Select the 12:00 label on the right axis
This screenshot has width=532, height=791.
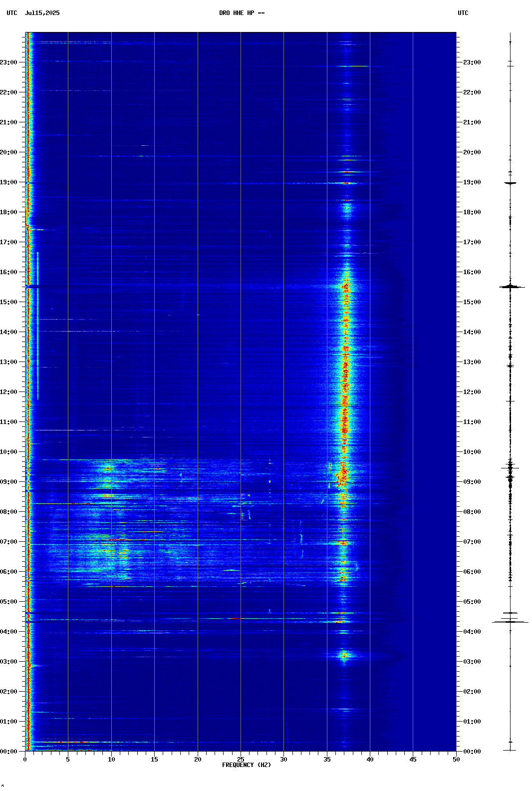coord(472,392)
